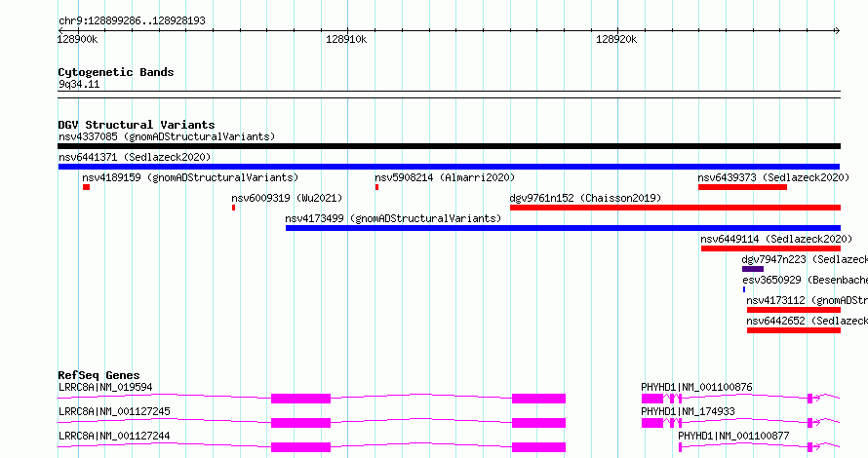Select the tiny blue esv3650929 marker
Viewport: 868px width, 458px height.
click(x=744, y=289)
